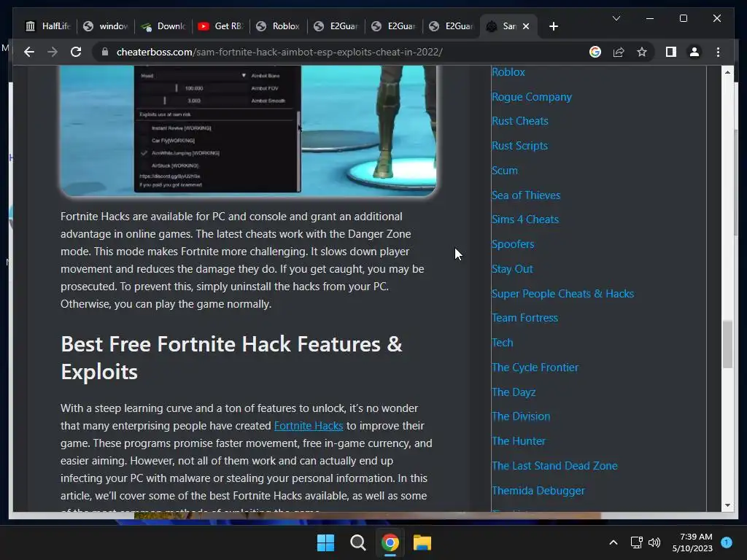Toggle the browser side panel
Image resolution: width=747 pixels, height=560 pixels.
pyautogui.click(x=671, y=52)
